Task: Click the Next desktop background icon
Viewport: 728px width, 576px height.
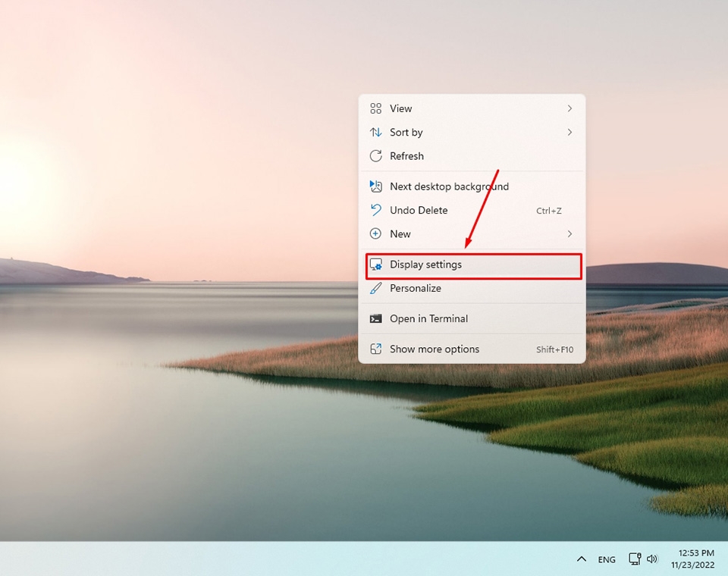Action: tap(376, 186)
